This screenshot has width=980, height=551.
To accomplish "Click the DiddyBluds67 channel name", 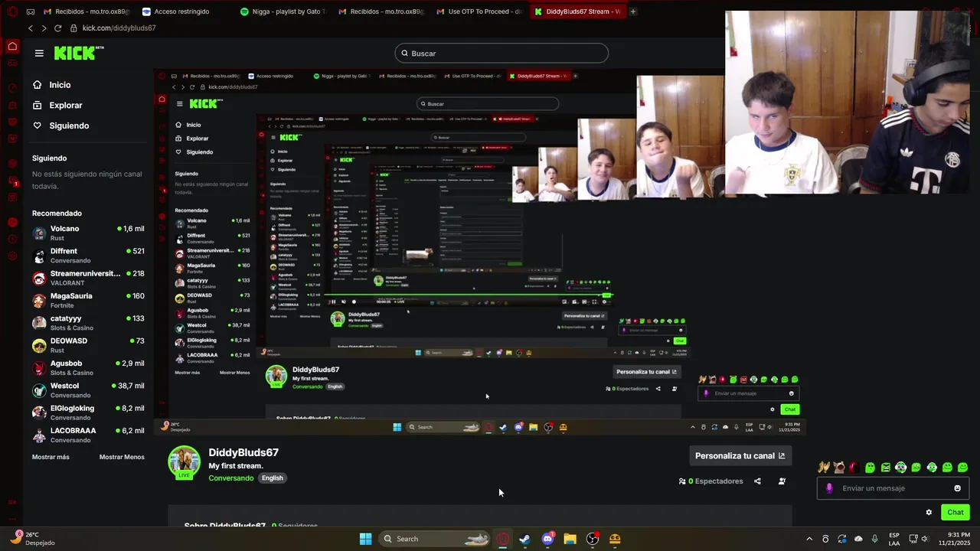I will (x=243, y=452).
